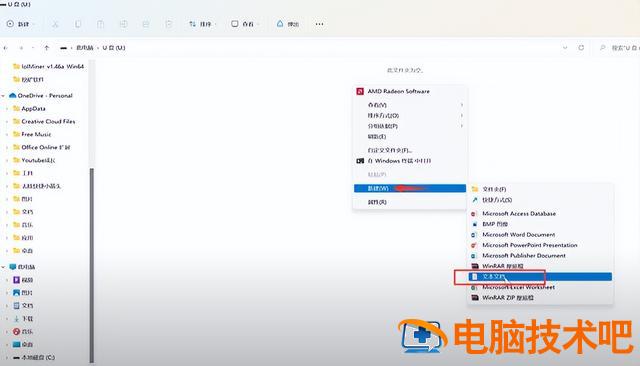The width and height of the screenshot is (640, 366).
Task: Open the address bar history dropdown chevron
Action: (565, 48)
